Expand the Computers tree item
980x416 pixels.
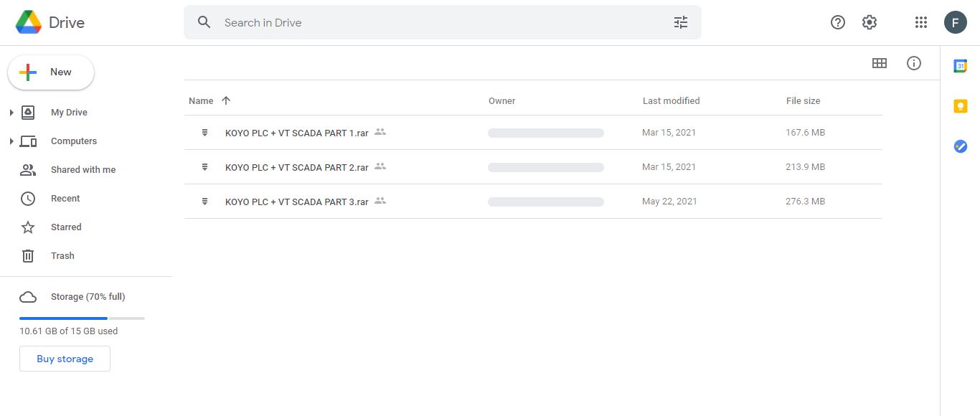point(11,141)
